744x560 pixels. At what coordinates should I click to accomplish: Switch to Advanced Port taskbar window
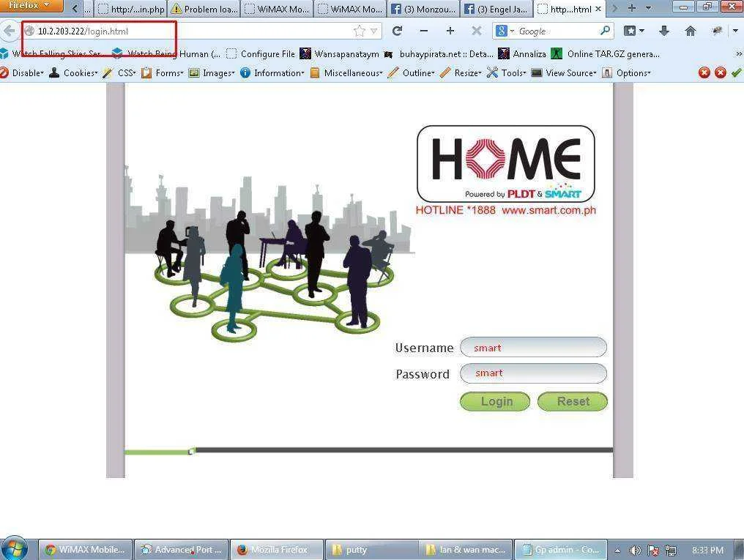tap(182, 550)
